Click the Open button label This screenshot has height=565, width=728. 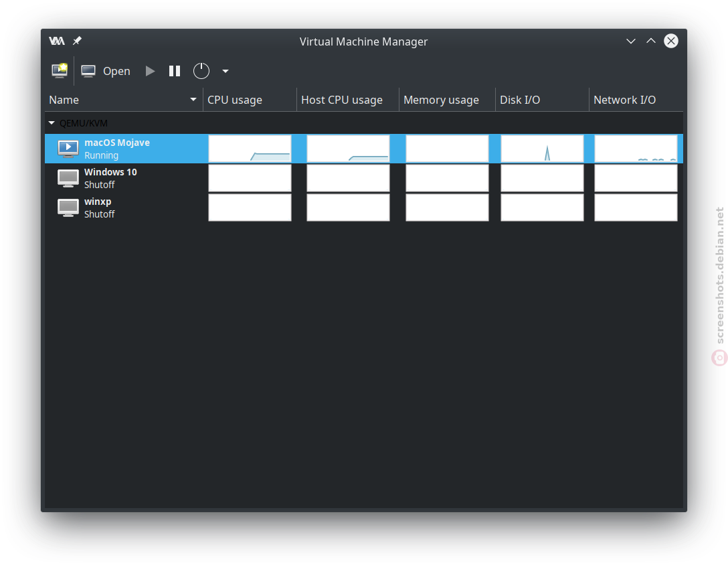click(x=116, y=71)
